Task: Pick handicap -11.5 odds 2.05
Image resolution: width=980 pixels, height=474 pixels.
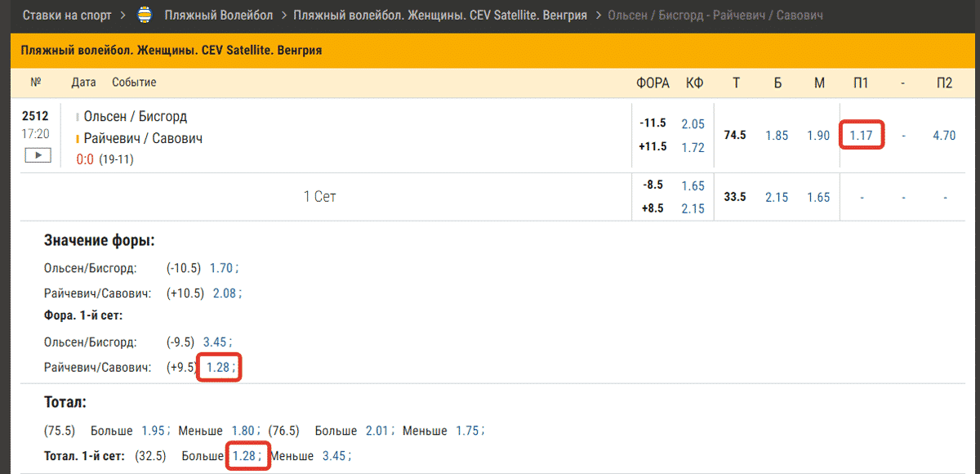Action: [x=693, y=123]
